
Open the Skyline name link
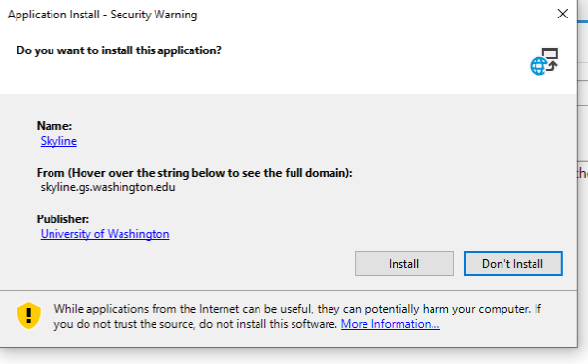pos(58,141)
